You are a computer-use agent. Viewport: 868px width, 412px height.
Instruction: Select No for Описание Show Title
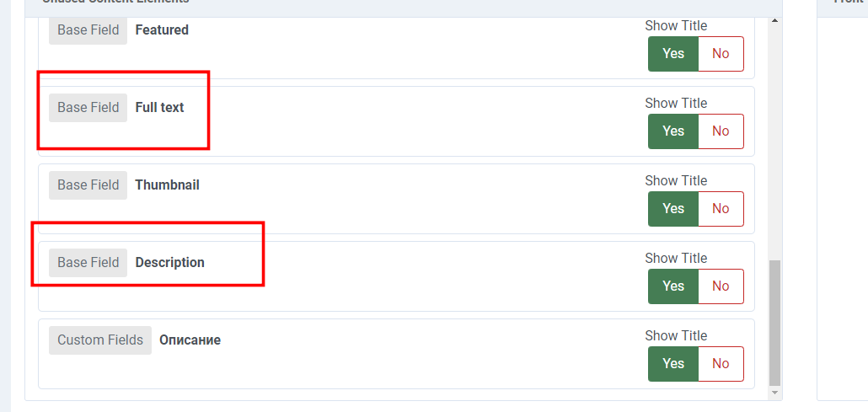point(721,364)
